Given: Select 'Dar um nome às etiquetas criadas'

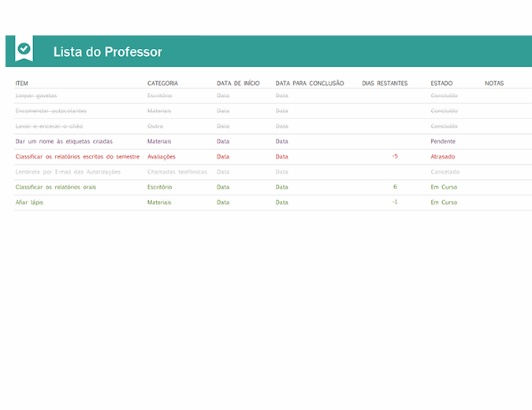Looking at the screenshot, I should (x=64, y=142).
